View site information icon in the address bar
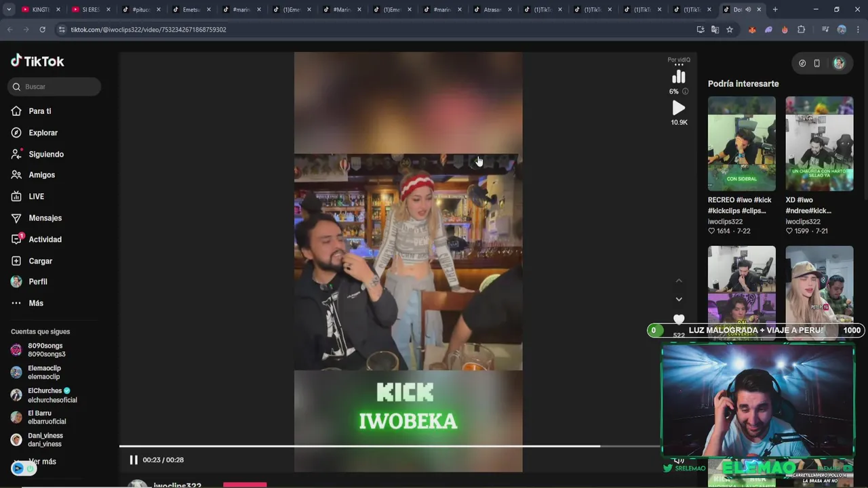Screen dimensions: 868x488 pos(62,30)
